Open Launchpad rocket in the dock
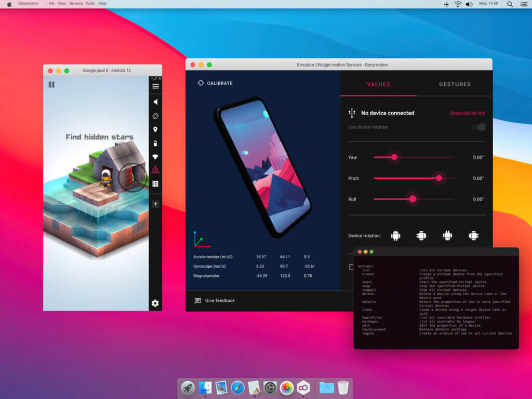This screenshot has width=532, height=399. pos(188,388)
